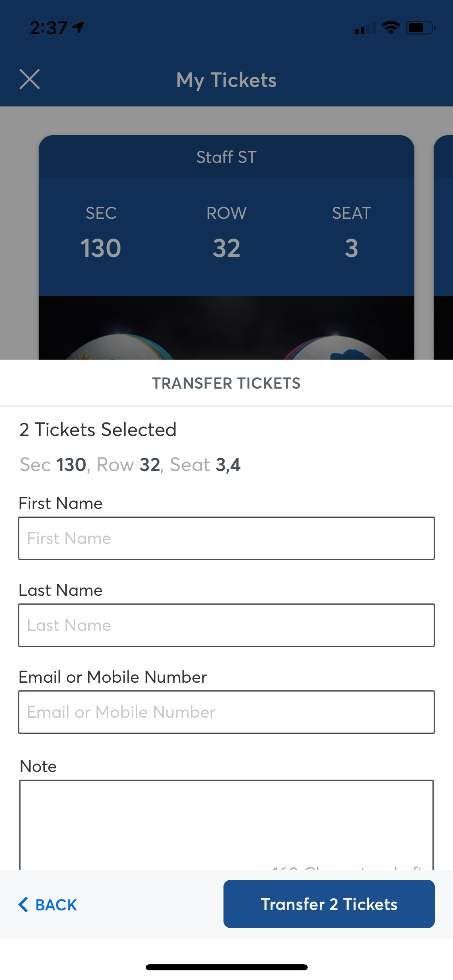Tap the TRANSFER TICKETS sheet header

226,383
